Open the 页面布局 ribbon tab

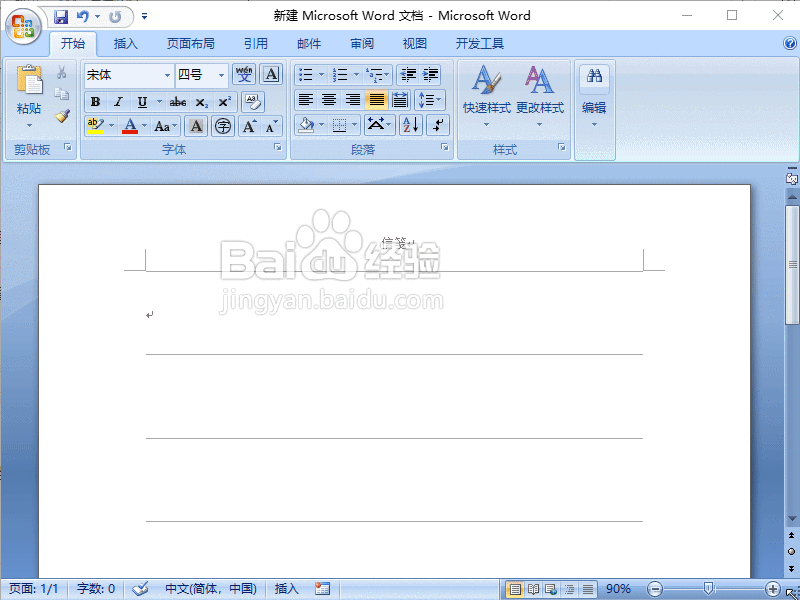(x=191, y=43)
